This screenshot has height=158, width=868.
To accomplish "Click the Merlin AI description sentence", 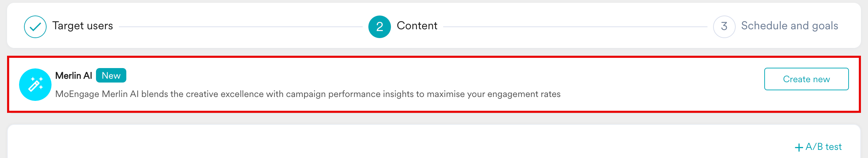I will point(308,94).
